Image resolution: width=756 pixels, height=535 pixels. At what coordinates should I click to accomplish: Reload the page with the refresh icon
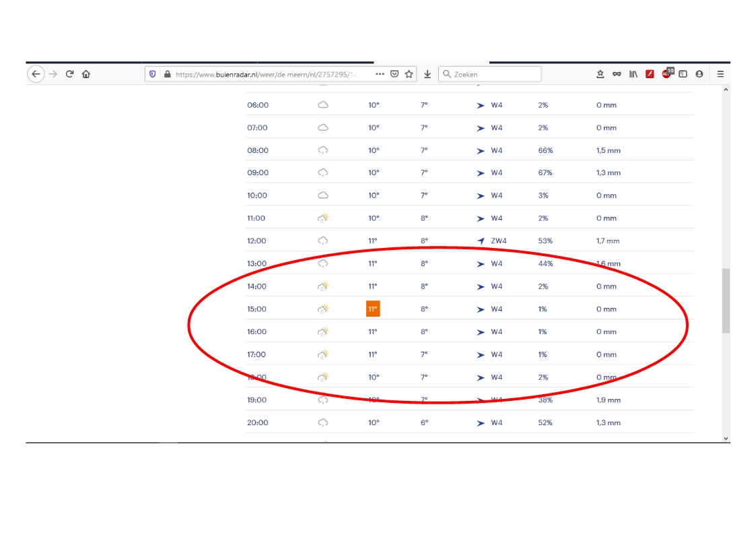(x=69, y=74)
